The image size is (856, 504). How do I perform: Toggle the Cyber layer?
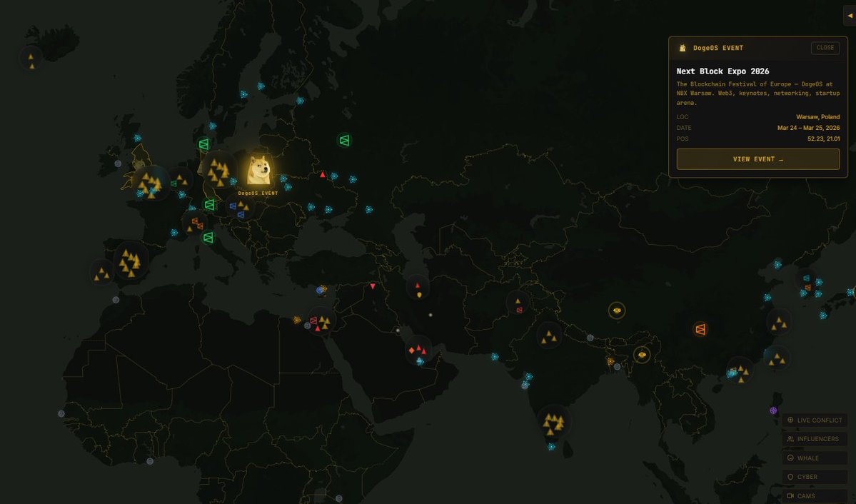(815, 477)
